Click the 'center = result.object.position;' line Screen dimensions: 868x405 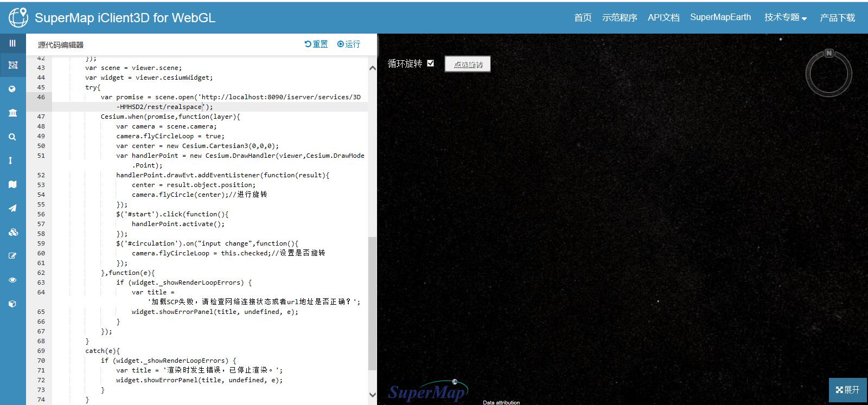coord(194,185)
